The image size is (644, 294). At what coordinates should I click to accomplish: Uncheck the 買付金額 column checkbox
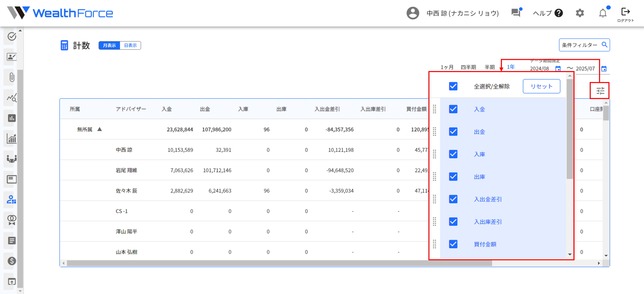tap(453, 244)
